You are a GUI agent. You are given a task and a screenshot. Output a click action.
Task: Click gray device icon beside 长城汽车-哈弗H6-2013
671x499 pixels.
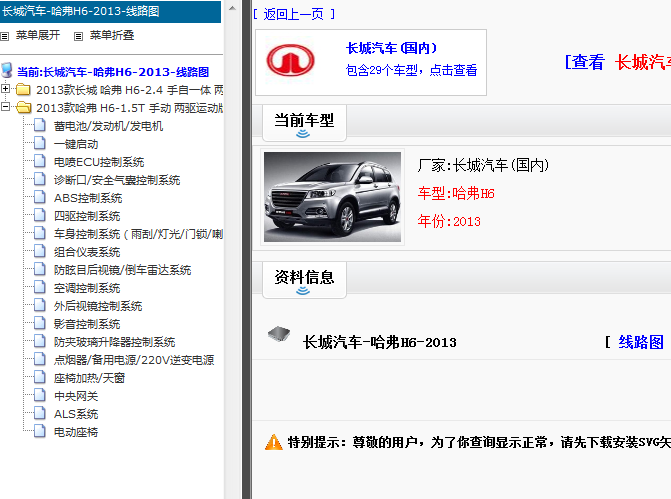click(279, 333)
